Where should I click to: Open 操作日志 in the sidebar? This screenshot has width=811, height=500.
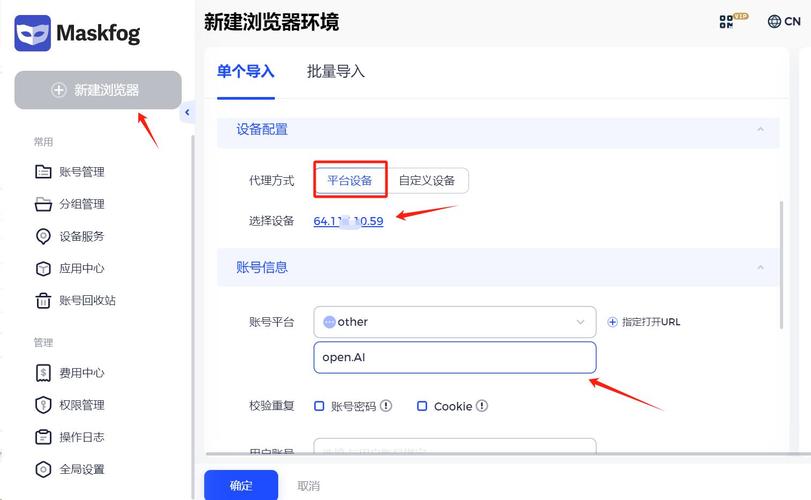(x=82, y=437)
